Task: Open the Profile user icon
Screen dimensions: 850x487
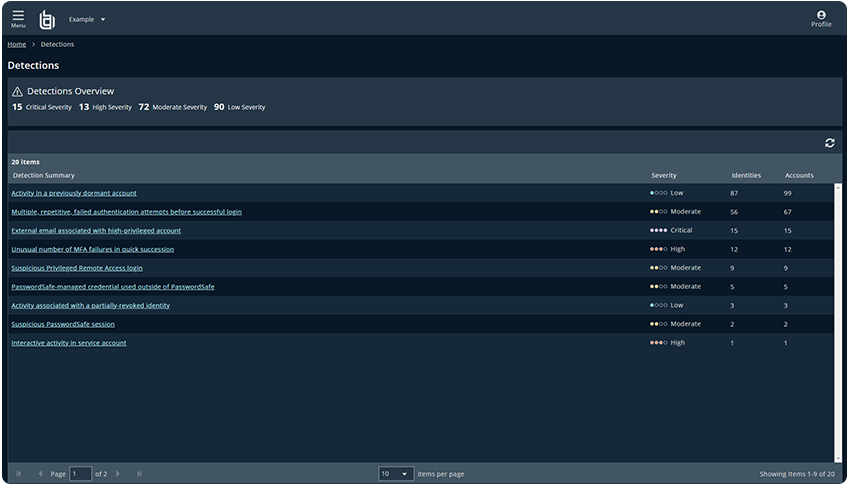Action: [821, 18]
